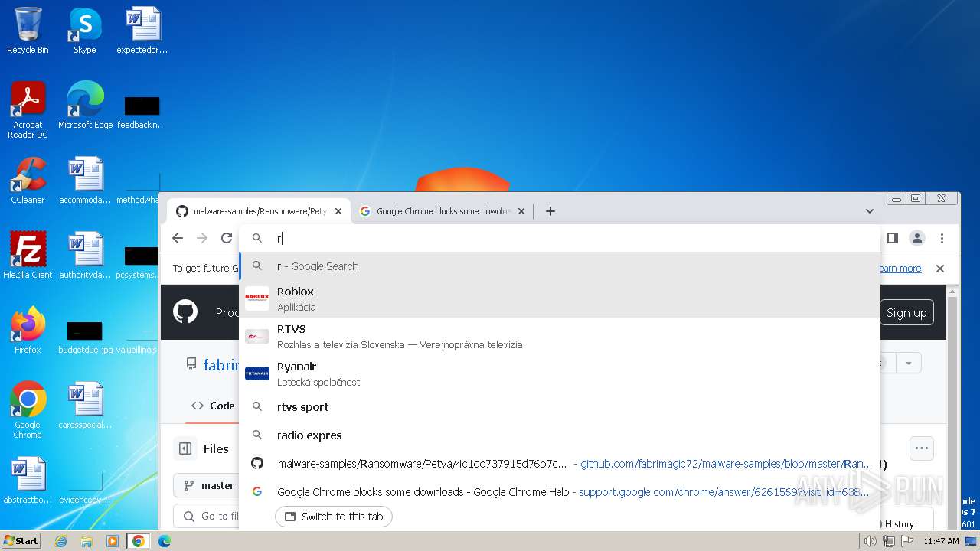Viewport: 980px width, 551px height.
Task: Open the master branch dropdown
Action: (207, 485)
